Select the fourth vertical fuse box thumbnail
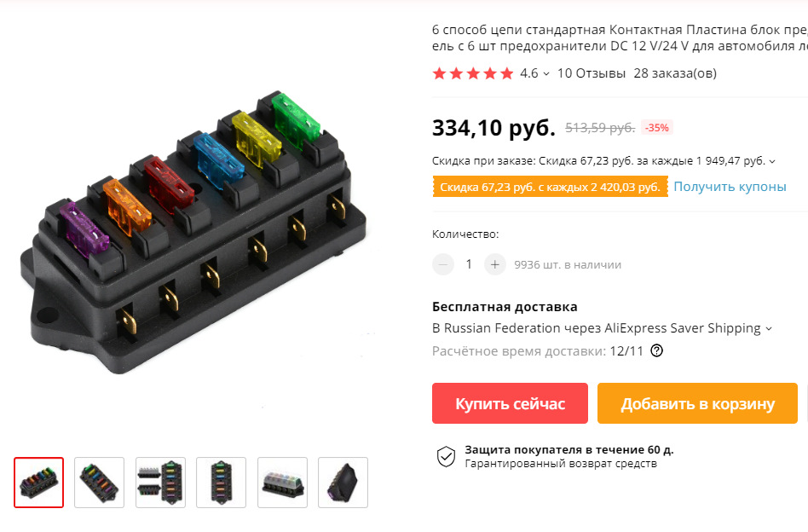 pos(221,483)
